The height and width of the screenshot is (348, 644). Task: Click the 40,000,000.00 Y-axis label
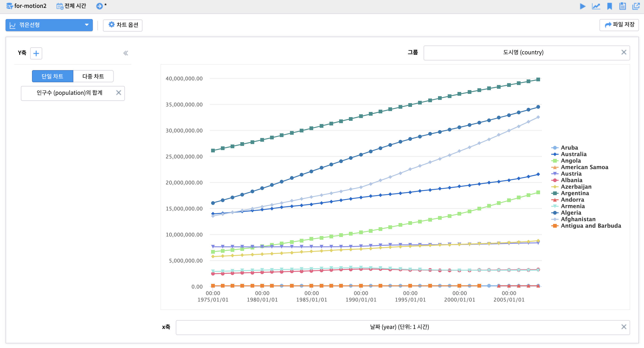pyautogui.click(x=184, y=79)
